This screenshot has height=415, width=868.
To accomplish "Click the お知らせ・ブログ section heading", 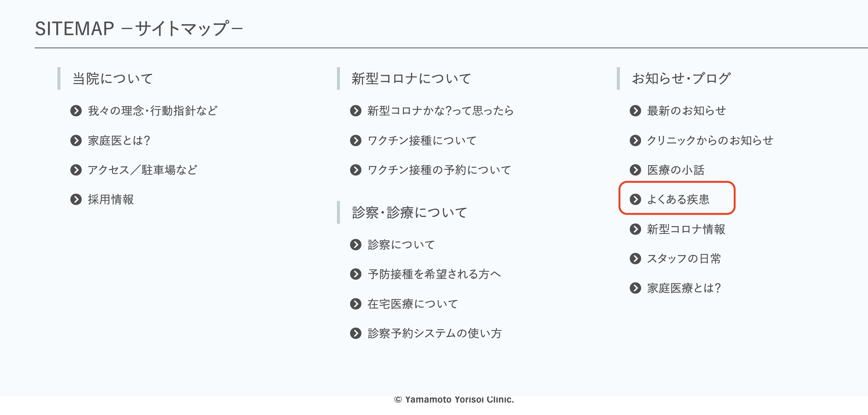I will click(681, 78).
